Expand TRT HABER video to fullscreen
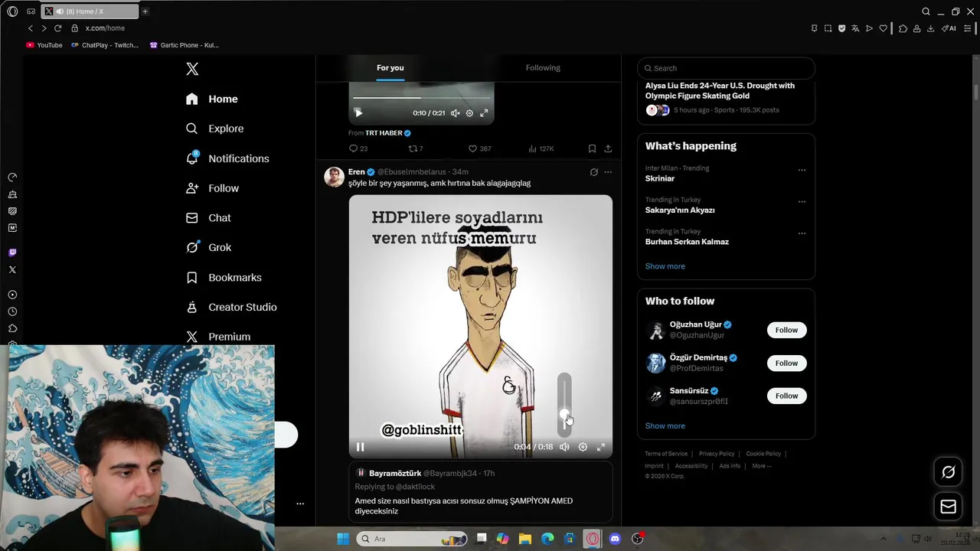The height and width of the screenshot is (551, 980). click(484, 112)
